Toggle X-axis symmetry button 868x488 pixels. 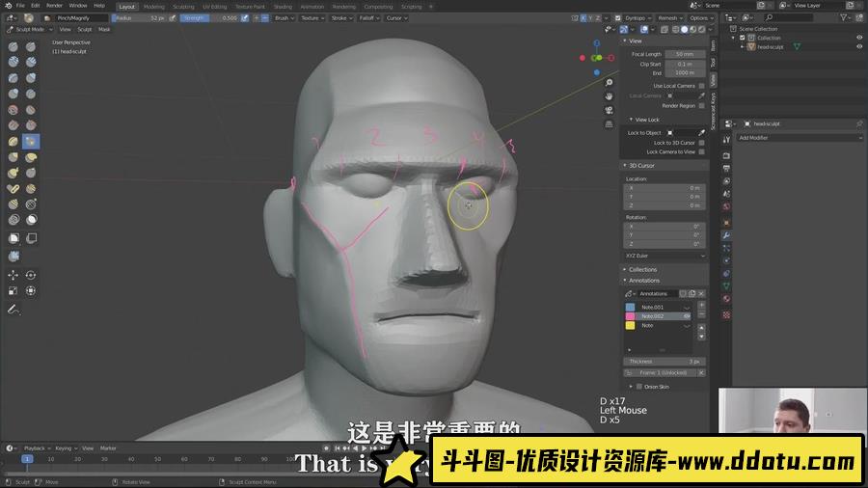pos(583,18)
